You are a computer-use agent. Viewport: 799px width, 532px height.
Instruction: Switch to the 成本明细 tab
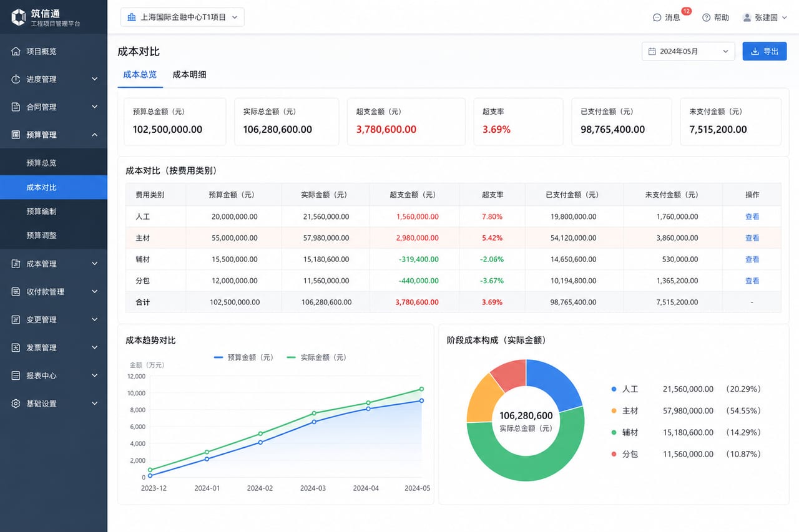click(x=189, y=74)
